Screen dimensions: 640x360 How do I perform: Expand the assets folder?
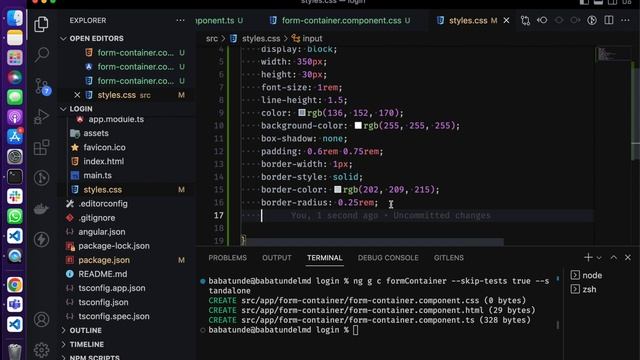tap(96, 133)
